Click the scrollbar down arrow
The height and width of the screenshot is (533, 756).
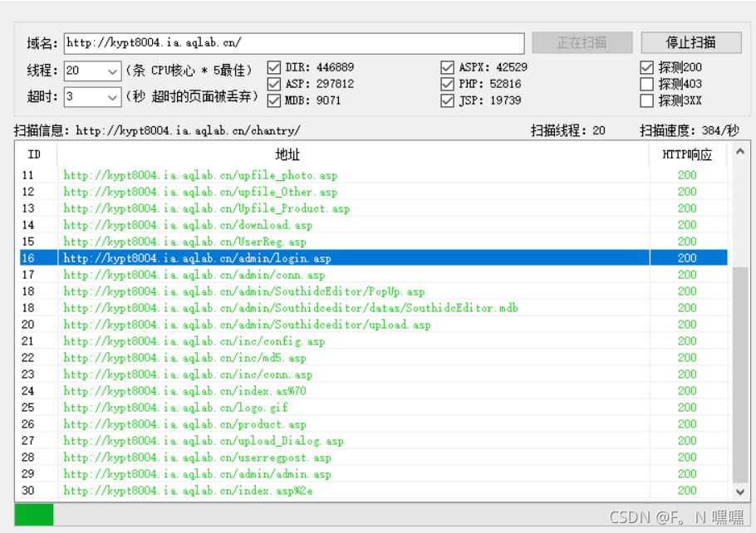tap(740, 491)
